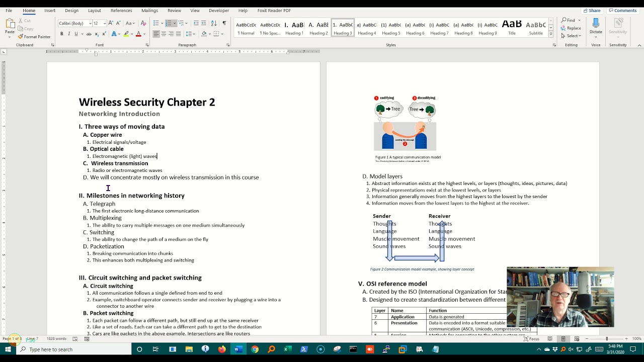Open the font name dropdown
The height and width of the screenshot is (362, 644).
point(91,23)
